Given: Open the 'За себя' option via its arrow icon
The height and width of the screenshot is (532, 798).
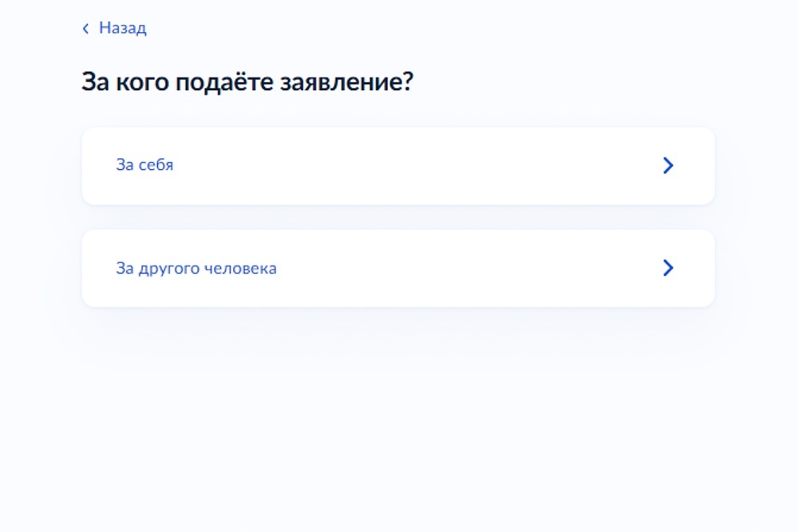Looking at the screenshot, I should point(668,165).
